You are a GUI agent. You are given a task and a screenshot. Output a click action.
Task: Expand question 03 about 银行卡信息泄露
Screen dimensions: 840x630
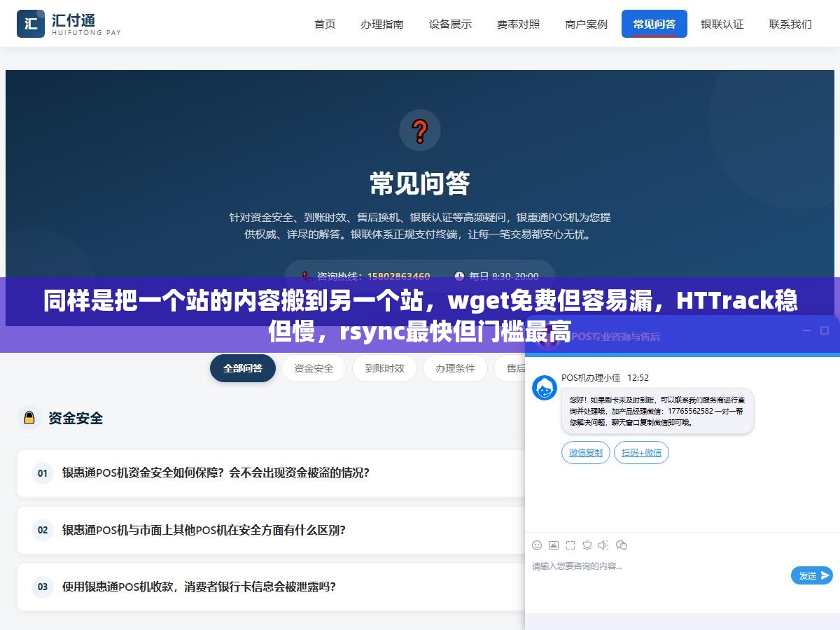[271, 587]
